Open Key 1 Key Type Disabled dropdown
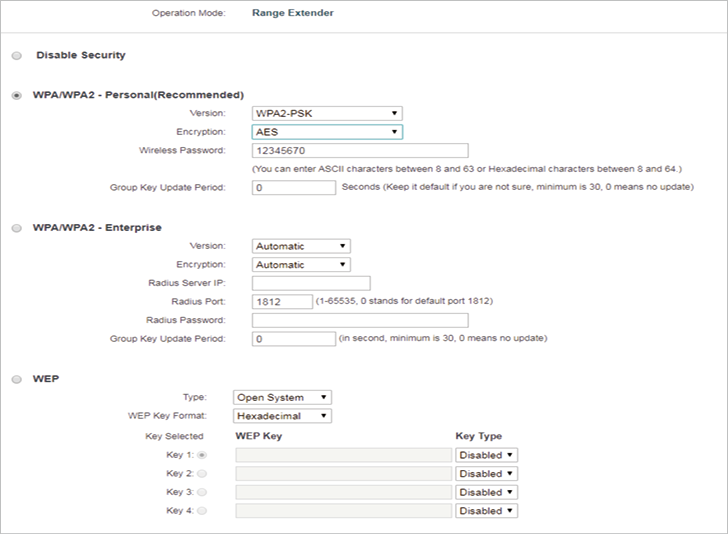Viewport: 728px width, 534px height. pyautogui.click(x=486, y=455)
